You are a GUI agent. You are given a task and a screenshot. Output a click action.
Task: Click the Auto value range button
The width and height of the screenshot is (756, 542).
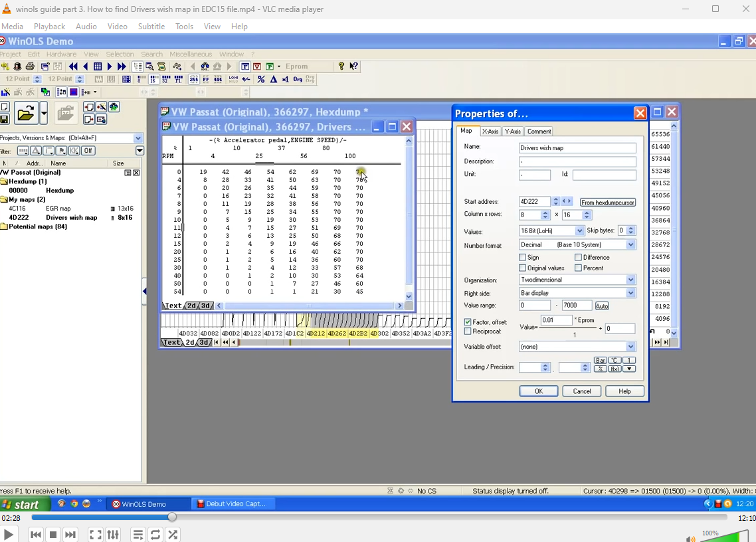tap(602, 306)
